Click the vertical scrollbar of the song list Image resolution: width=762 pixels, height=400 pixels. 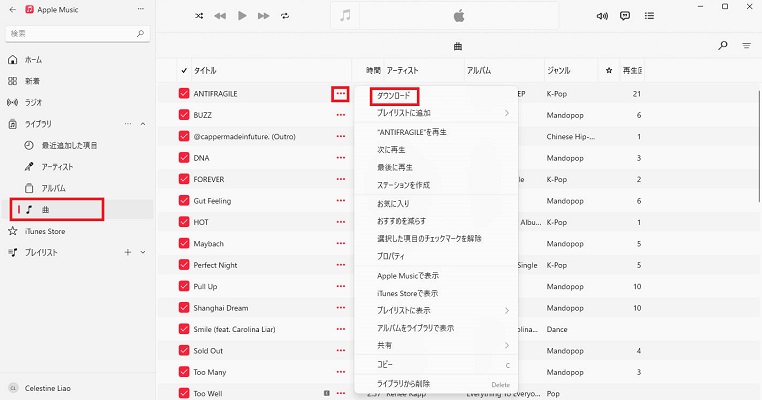pos(759,146)
